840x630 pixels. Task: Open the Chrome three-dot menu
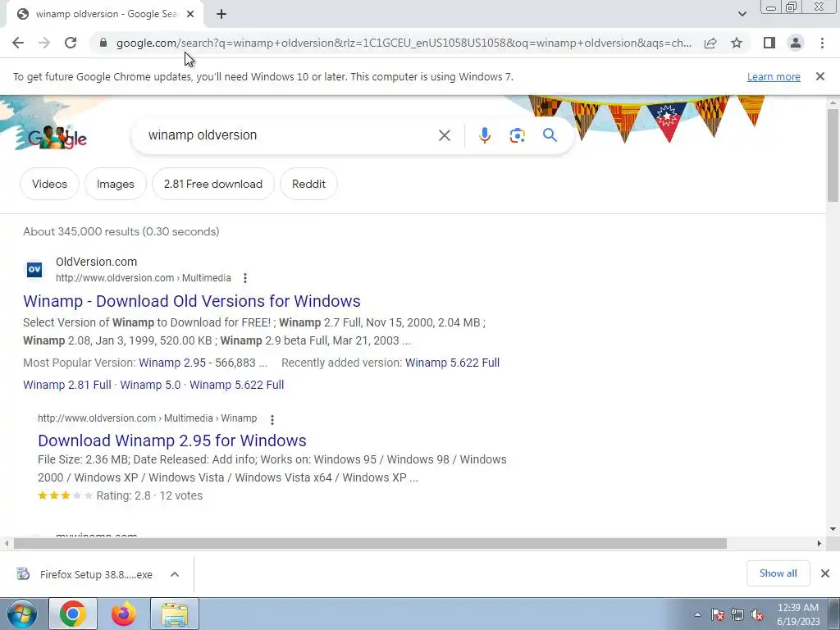point(822,43)
